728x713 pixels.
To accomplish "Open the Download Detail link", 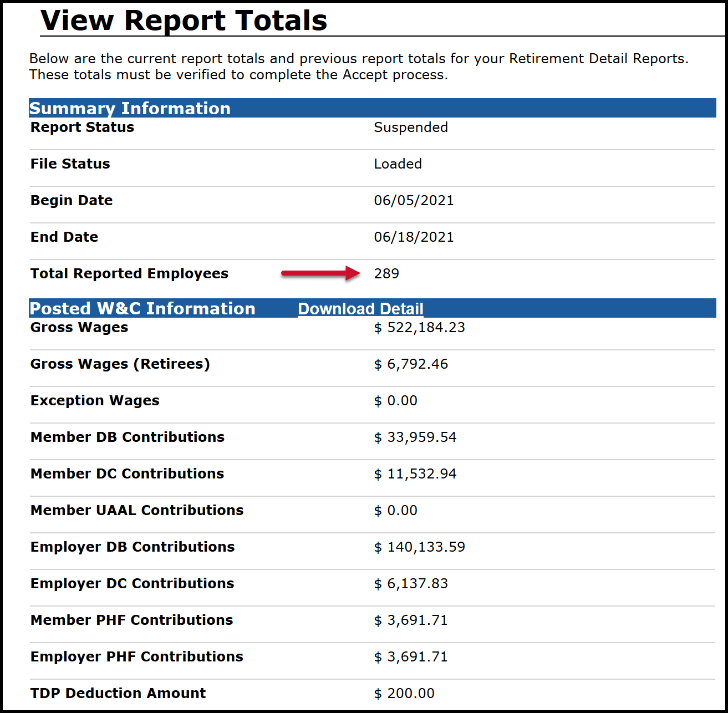I will point(360,309).
